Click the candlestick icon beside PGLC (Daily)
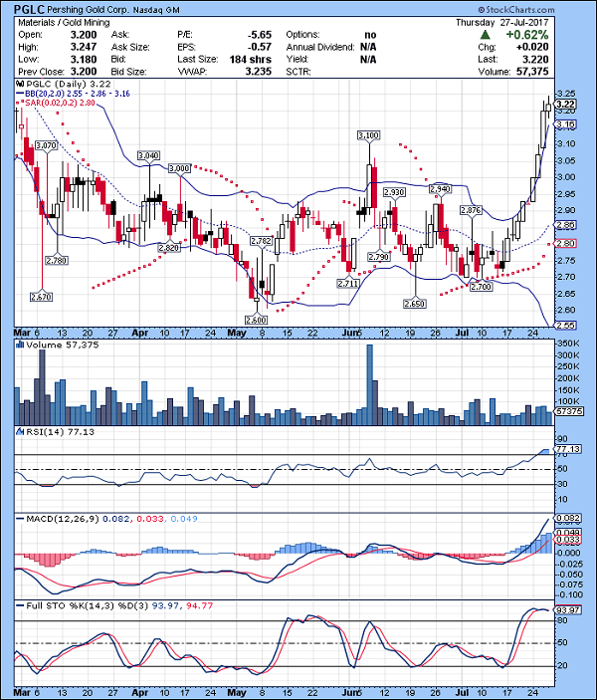 (20, 84)
